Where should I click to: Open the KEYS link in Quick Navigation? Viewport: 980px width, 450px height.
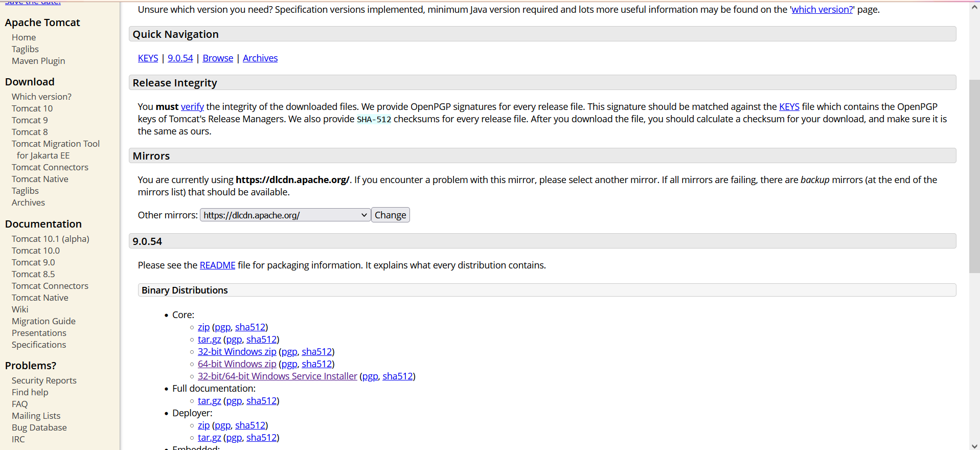148,58
